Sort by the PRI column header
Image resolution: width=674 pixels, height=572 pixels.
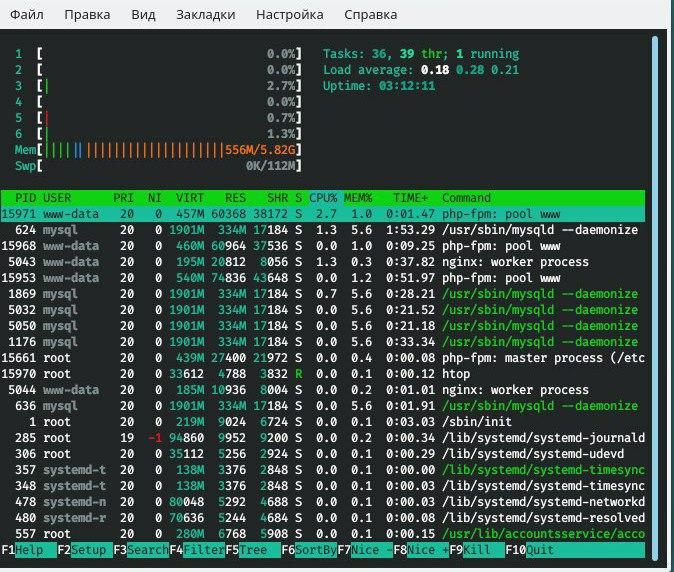(x=123, y=198)
